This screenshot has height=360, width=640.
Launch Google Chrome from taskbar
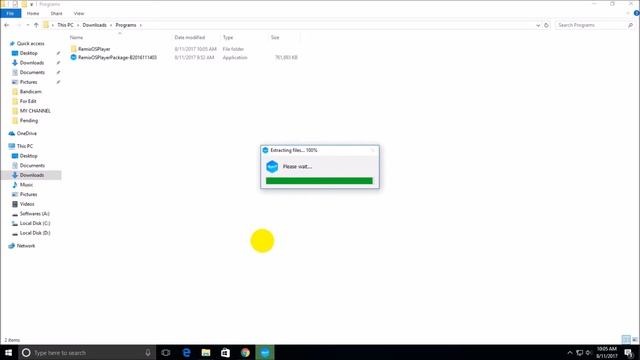point(245,353)
